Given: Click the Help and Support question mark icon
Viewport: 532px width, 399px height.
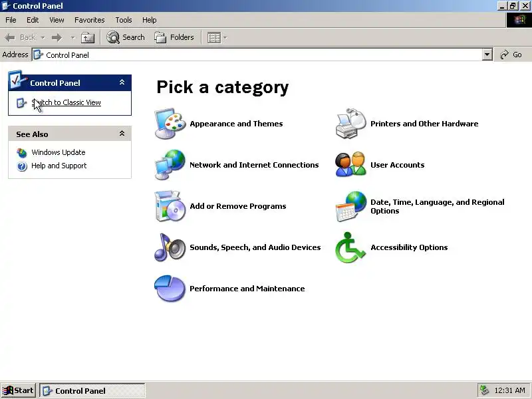Looking at the screenshot, I should click(x=22, y=166).
